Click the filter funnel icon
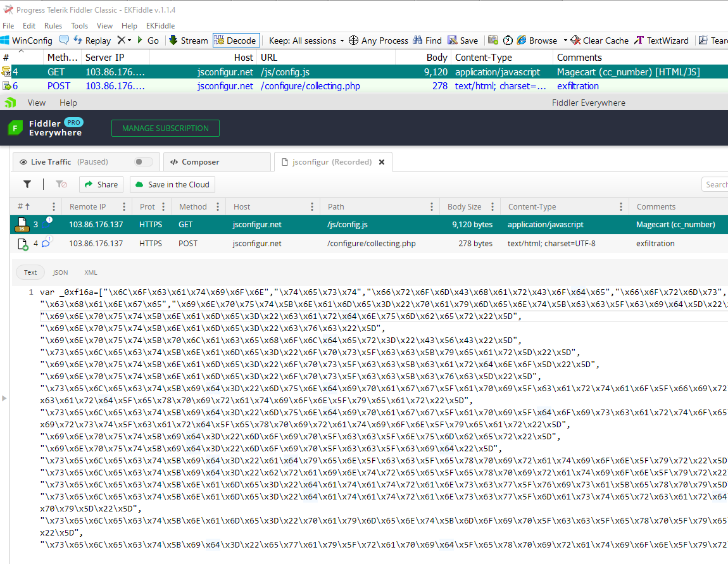Image resolution: width=728 pixels, height=564 pixels. pyautogui.click(x=27, y=184)
